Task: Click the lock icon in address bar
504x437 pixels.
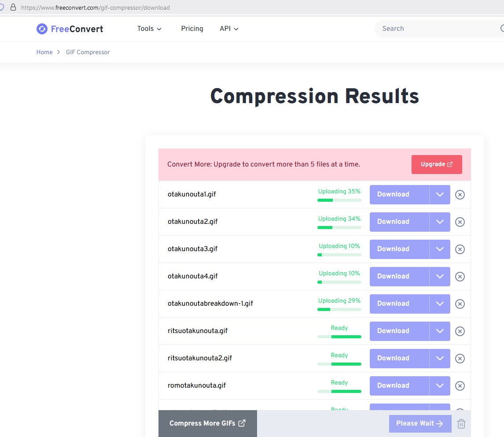Action: tap(13, 7)
